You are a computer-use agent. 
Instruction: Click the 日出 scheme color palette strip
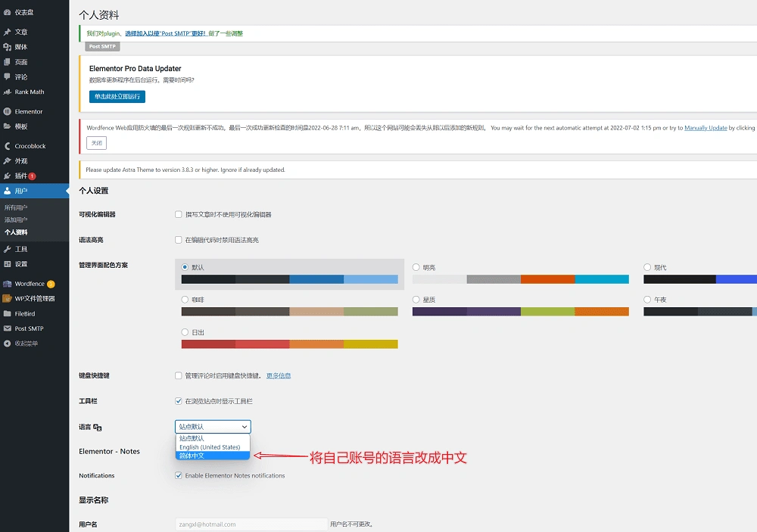click(x=289, y=344)
